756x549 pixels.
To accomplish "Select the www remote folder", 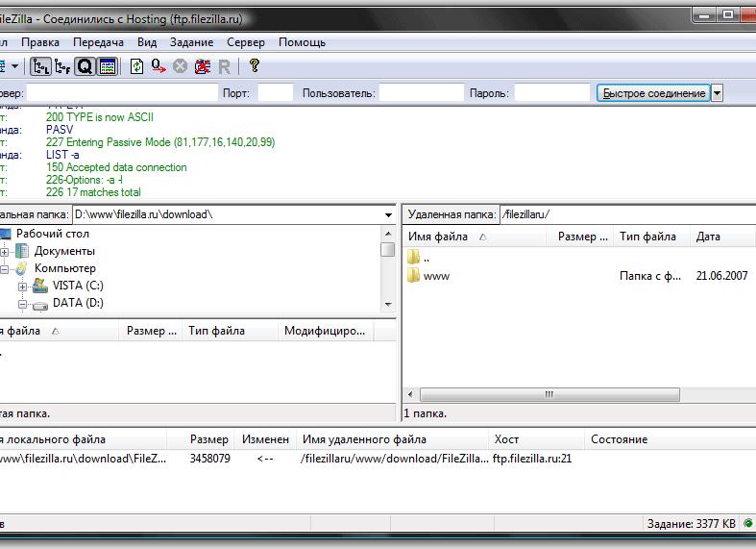I will click(436, 276).
